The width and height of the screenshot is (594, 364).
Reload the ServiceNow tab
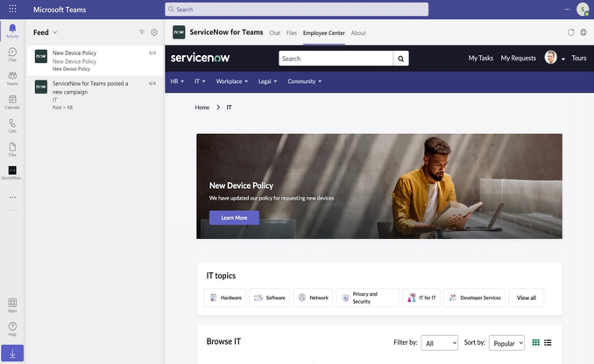[x=571, y=32]
